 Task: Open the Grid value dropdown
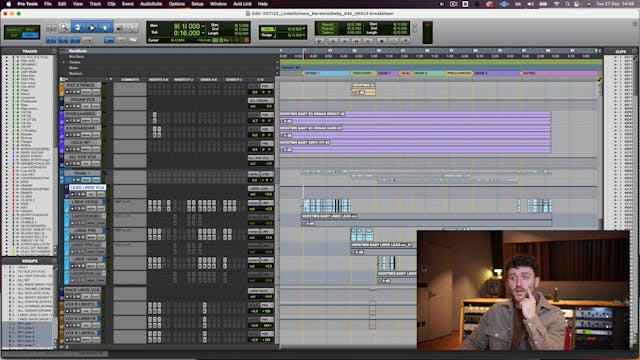pyautogui.click(x=304, y=29)
